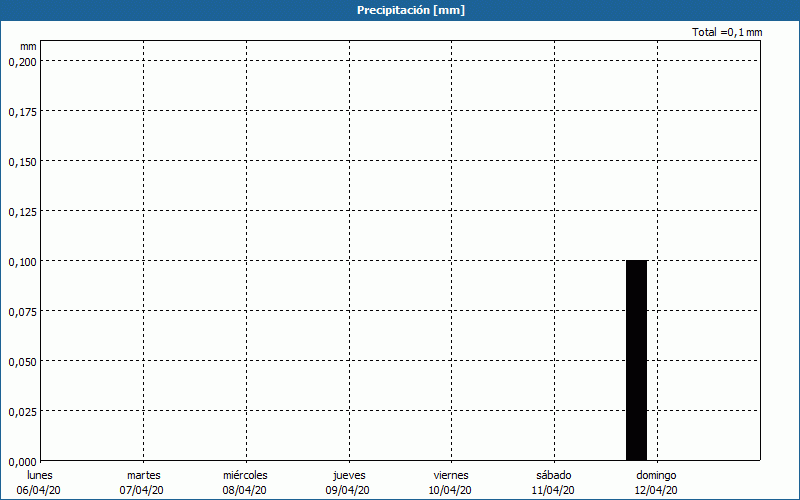Image resolution: width=800 pixels, height=500 pixels.
Task: Click the 0,175 y-axis value
Action: coord(23,112)
